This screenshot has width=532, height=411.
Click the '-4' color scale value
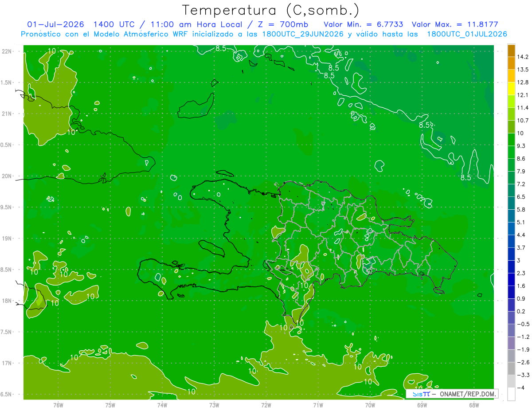pos(521,388)
